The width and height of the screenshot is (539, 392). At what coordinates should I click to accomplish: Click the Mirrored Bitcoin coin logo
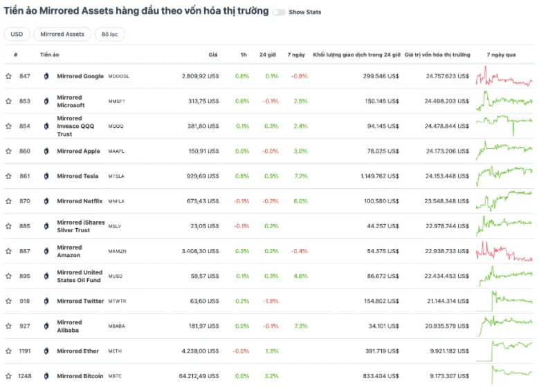click(x=46, y=376)
